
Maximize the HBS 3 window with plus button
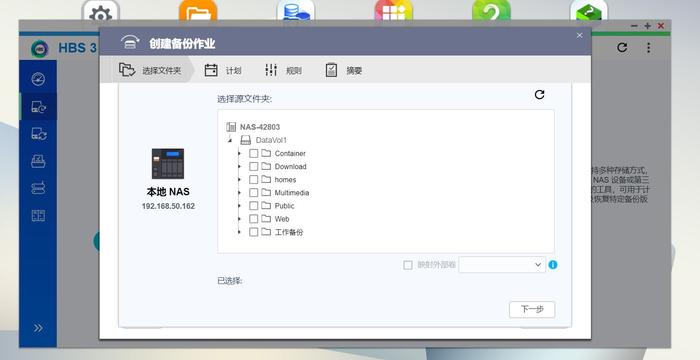pyautogui.click(x=647, y=26)
